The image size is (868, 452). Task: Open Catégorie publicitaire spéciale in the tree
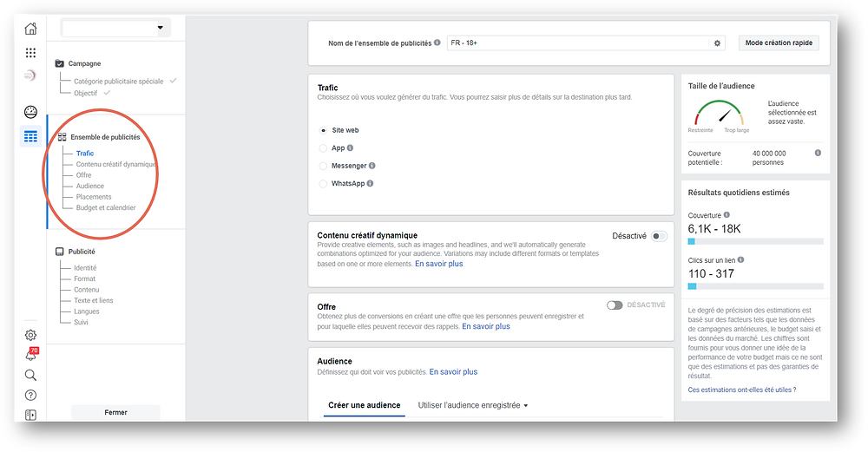(118, 82)
